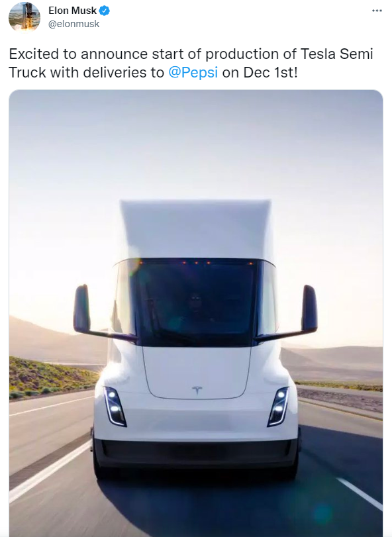Click the orange marker lights above windshield

(196, 263)
